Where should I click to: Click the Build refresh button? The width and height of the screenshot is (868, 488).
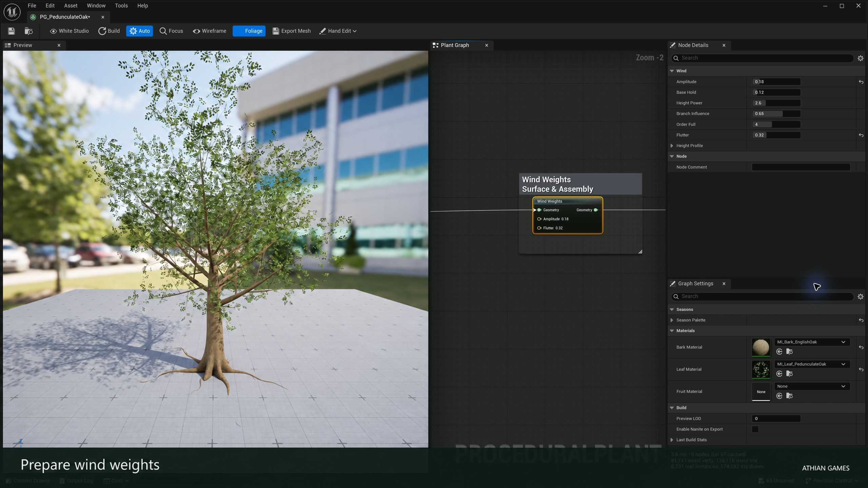click(109, 31)
